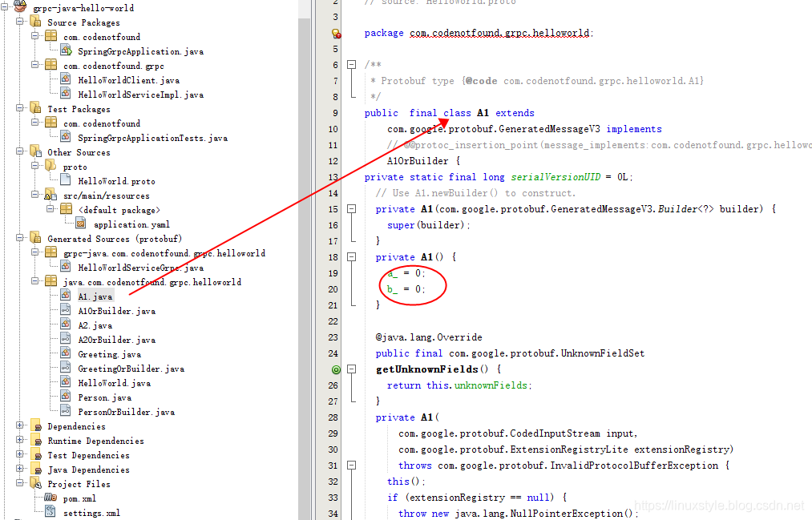Expand the Runtime Dependencies node

[20, 440]
